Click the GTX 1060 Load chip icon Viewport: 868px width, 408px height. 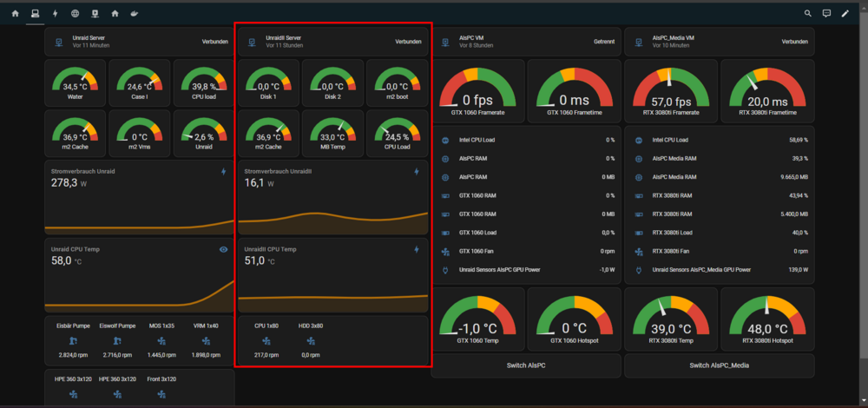[444, 233]
